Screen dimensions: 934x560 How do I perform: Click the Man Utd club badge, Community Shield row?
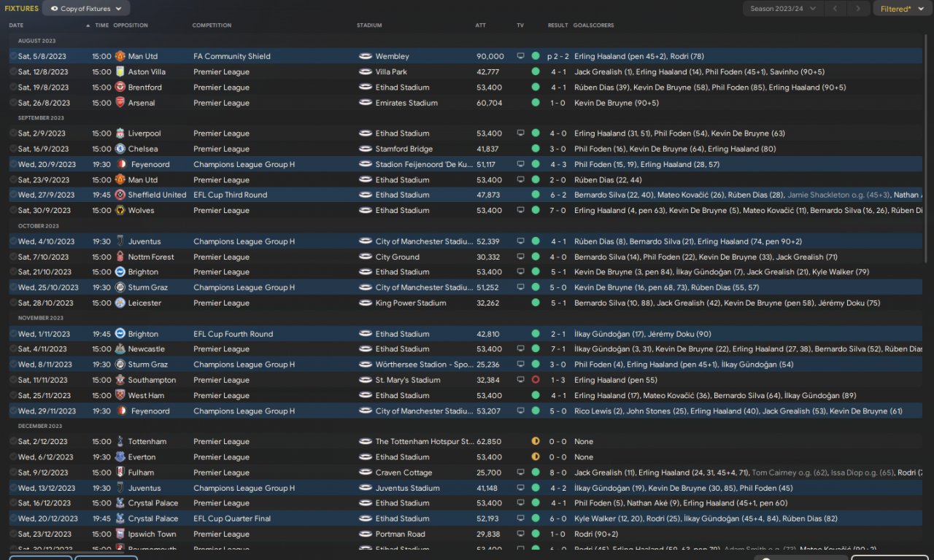pyautogui.click(x=120, y=56)
